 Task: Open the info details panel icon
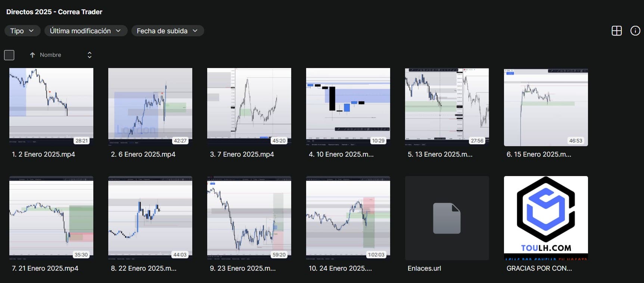(635, 31)
